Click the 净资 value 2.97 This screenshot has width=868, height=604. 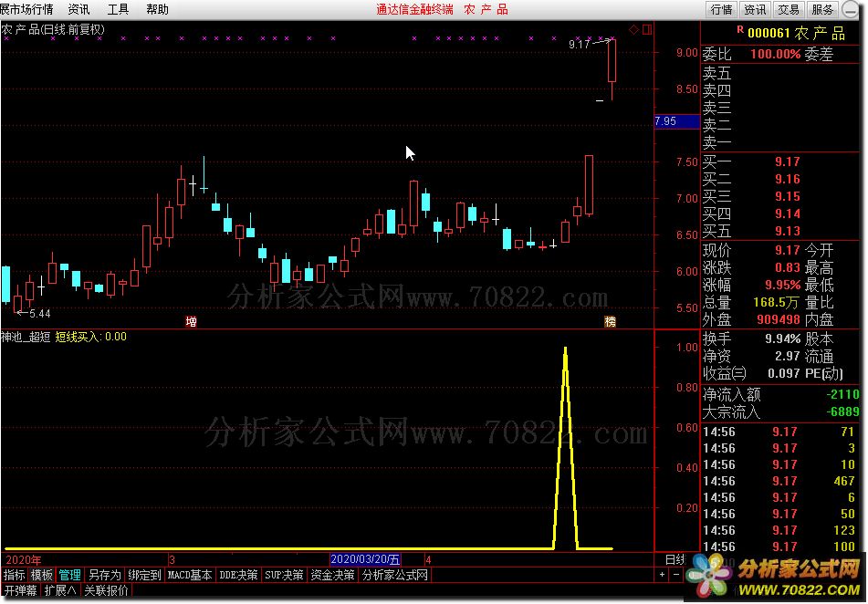(787, 356)
